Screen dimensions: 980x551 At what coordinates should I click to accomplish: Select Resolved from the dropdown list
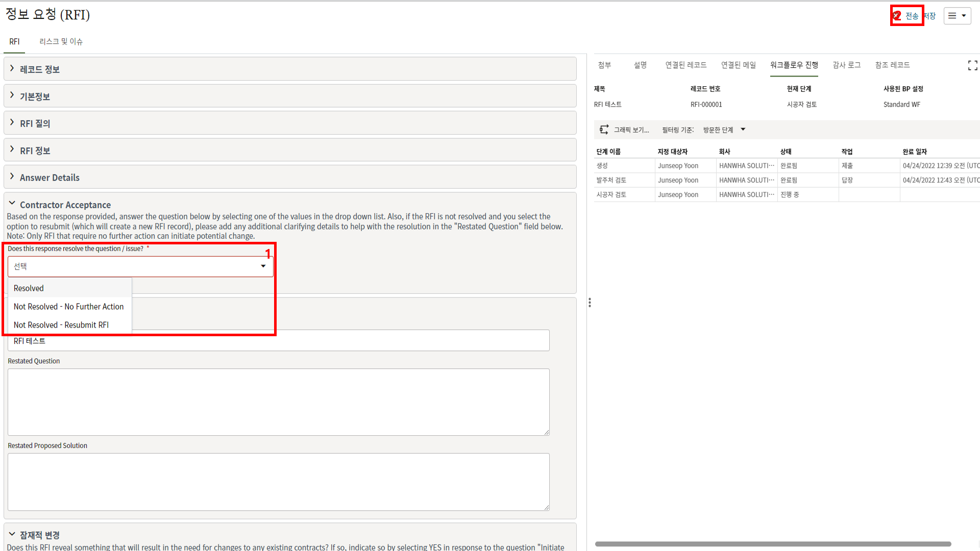point(29,288)
